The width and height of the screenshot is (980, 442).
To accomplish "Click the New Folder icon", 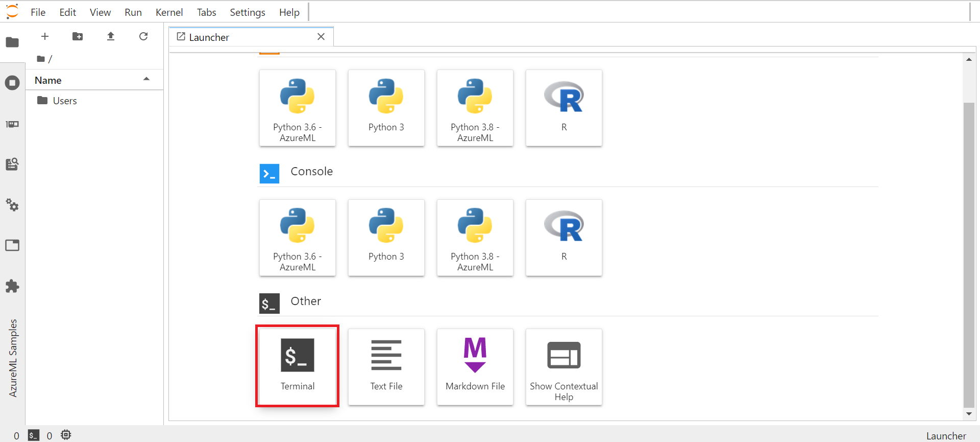I will (78, 36).
